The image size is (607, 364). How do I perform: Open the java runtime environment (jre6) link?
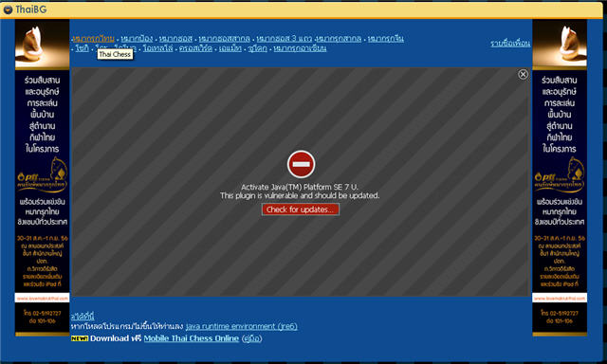point(242,326)
